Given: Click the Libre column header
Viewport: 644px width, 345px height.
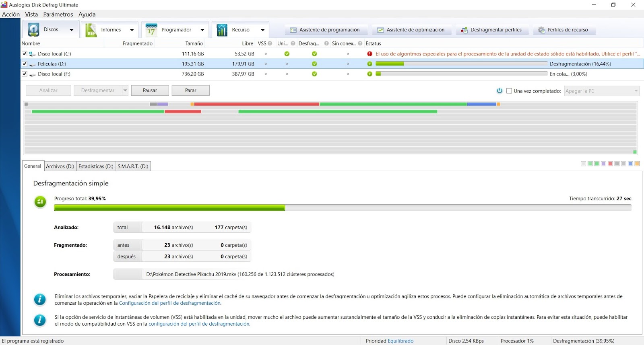Looking at the screenshot, I should (231, 43).
